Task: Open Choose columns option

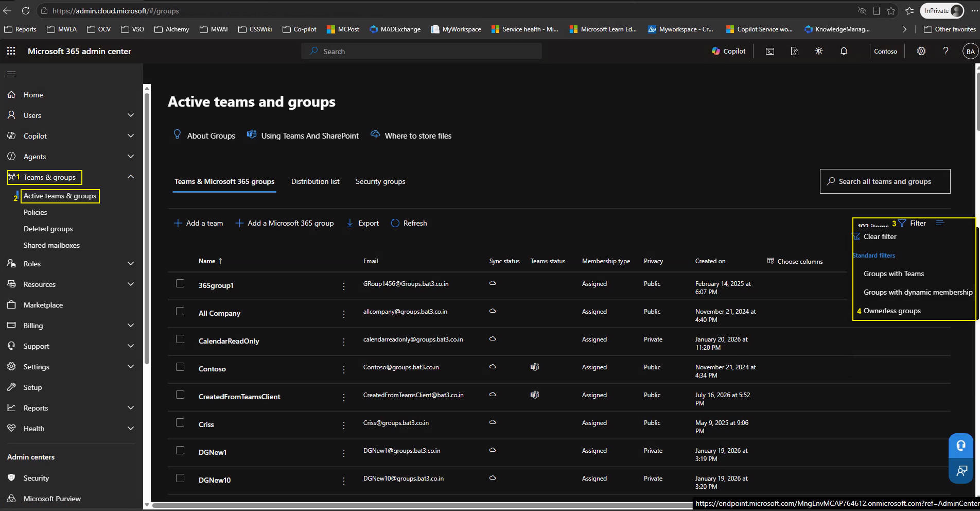Action: [795, 261]
